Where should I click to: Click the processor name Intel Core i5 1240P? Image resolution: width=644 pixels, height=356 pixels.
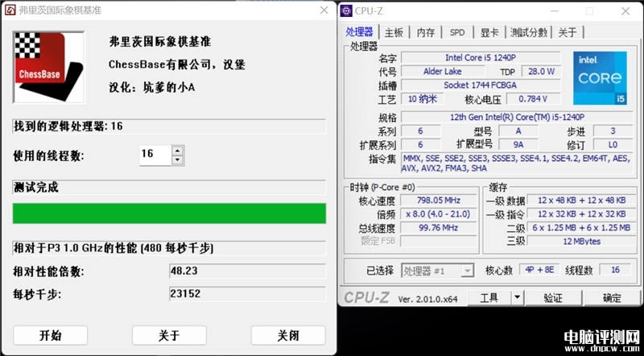[481, 57]
